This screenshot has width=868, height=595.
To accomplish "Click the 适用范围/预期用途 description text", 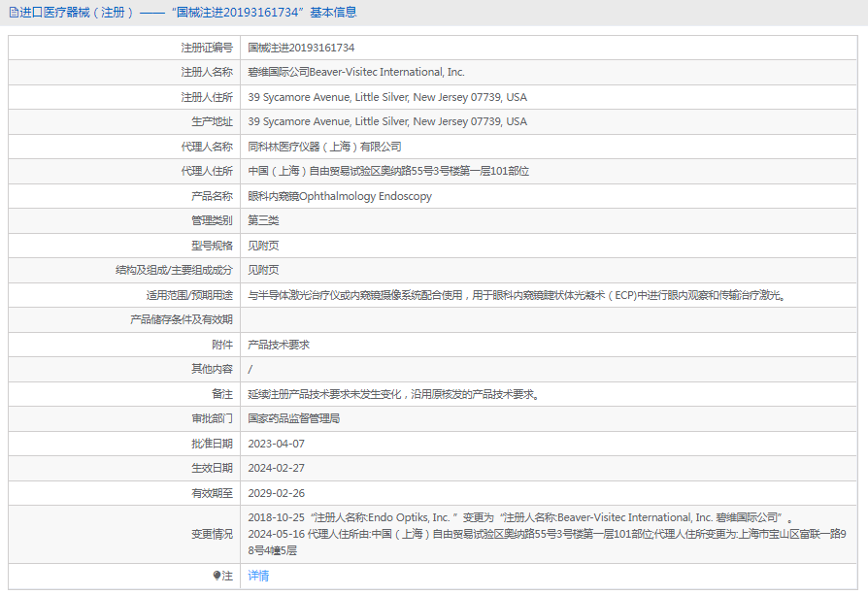I will click(516, 295).
